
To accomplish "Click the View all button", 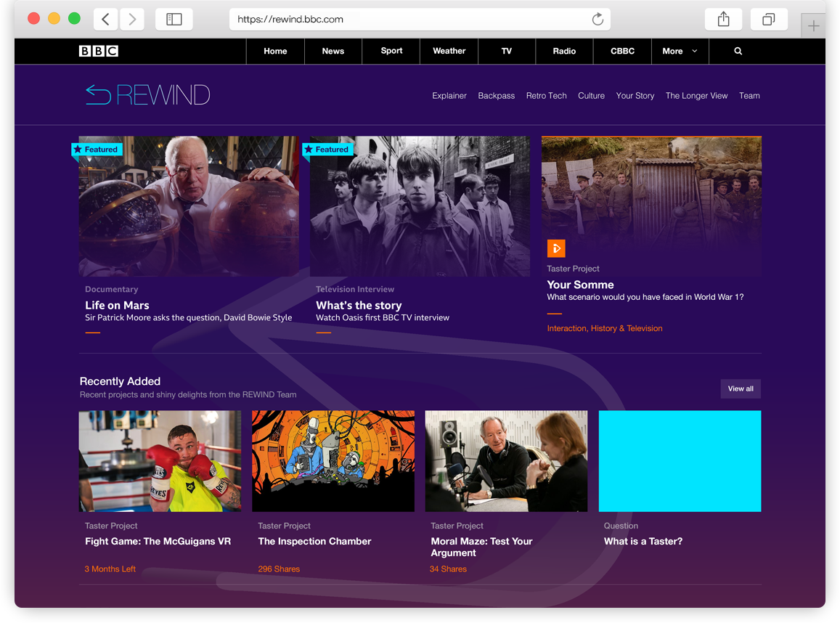I will pos(740,388).
